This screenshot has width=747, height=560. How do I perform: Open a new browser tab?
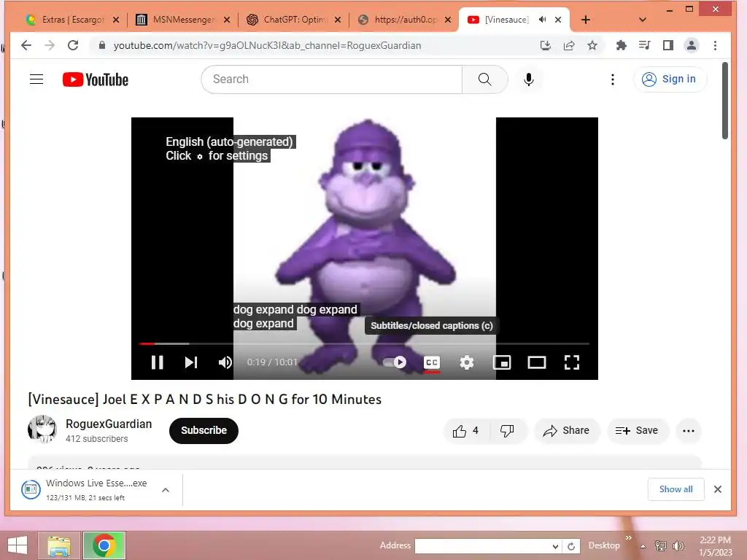pyautogui.click(x=586, y=20)
